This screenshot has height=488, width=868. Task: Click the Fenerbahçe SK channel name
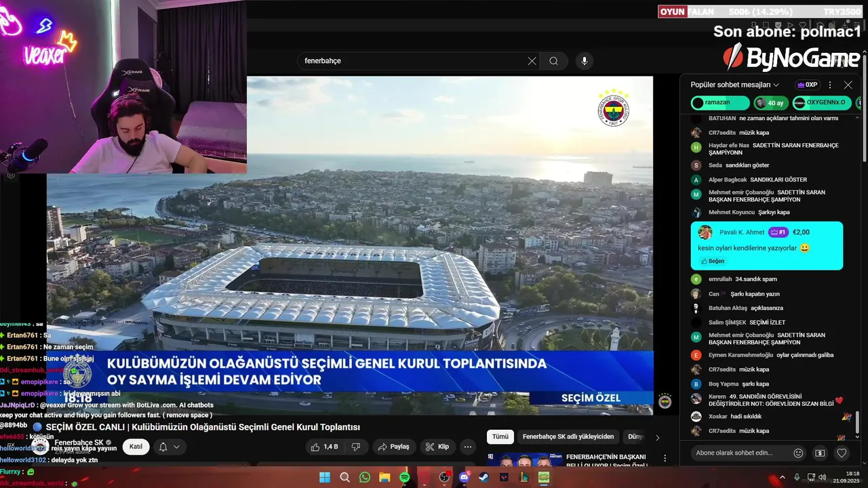[x=79, y=443]
